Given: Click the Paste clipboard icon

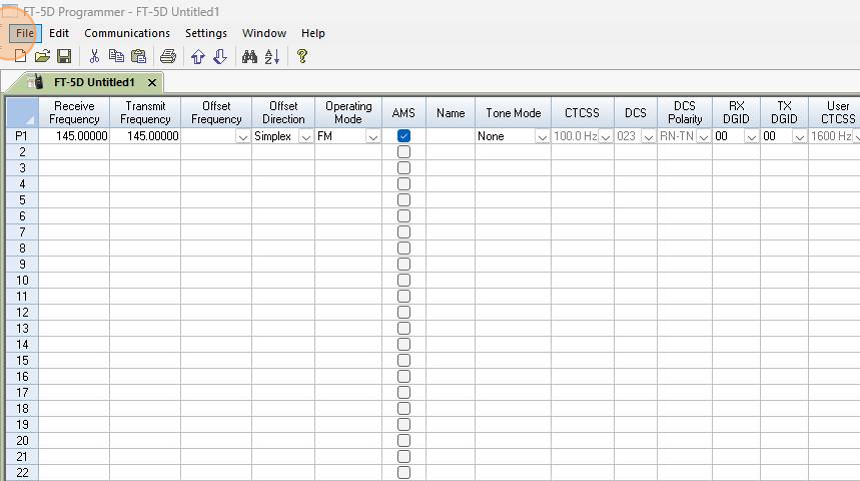Looking at the screenshot, I should [x=139, y=56].
